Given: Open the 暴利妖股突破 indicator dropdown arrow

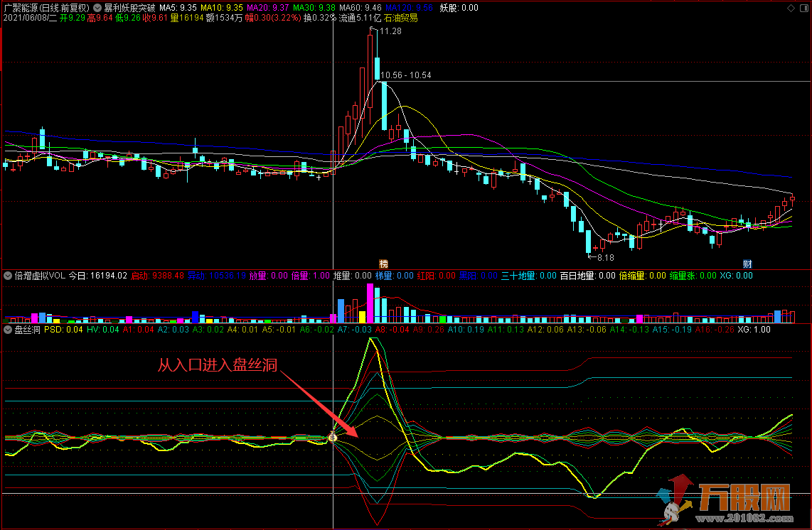Looking at the screenshot, I should pos(97,8).
